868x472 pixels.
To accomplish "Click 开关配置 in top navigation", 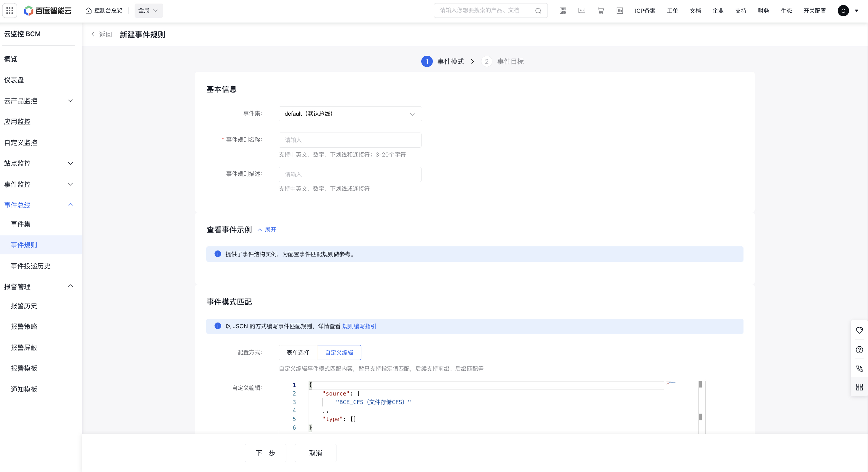I will click(x=815, y=11).
